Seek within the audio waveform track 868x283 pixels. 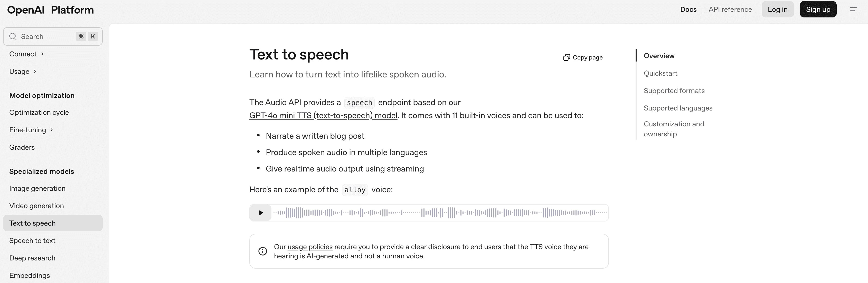point(438,213)
